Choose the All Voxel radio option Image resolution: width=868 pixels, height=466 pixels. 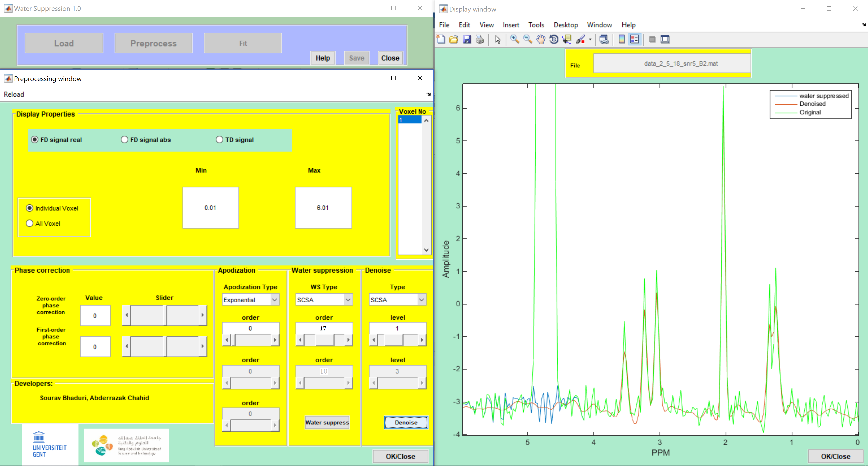point(30,224)
